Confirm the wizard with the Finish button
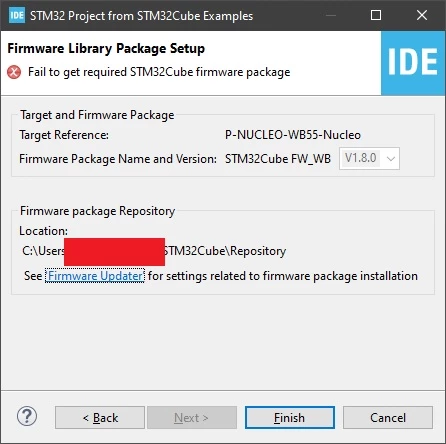 click(x=290, y=418)
